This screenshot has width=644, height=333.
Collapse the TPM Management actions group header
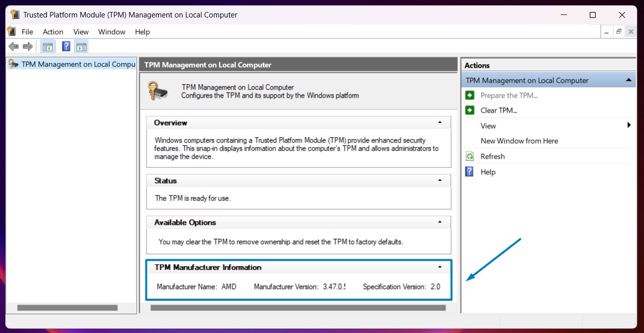pyautogui.click(x=629, y=80)
